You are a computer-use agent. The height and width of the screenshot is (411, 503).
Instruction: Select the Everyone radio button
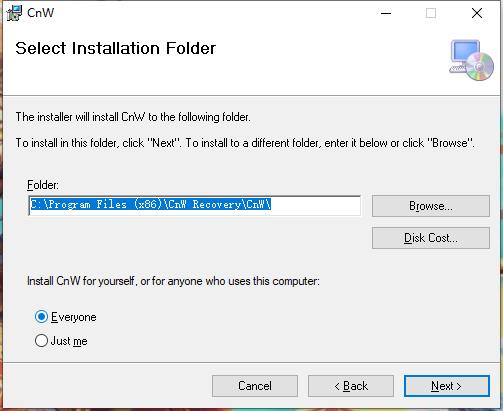(x=41, y=317)
